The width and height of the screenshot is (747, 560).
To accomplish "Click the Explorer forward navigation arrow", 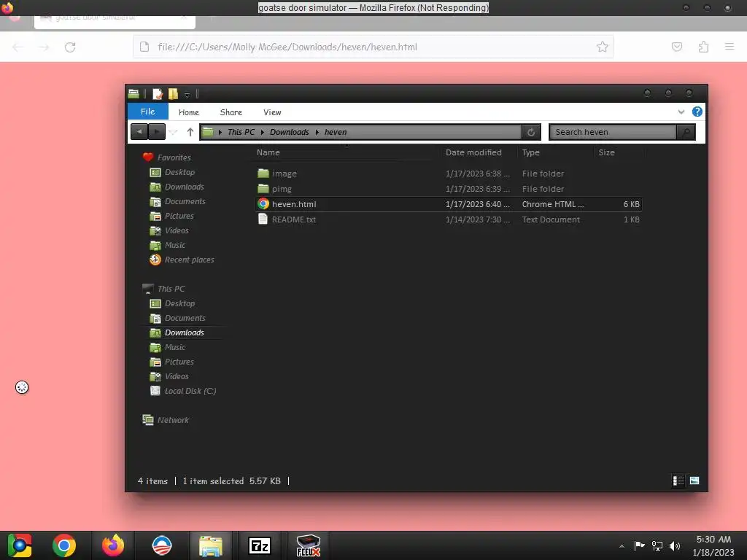I will click(157, 132).
